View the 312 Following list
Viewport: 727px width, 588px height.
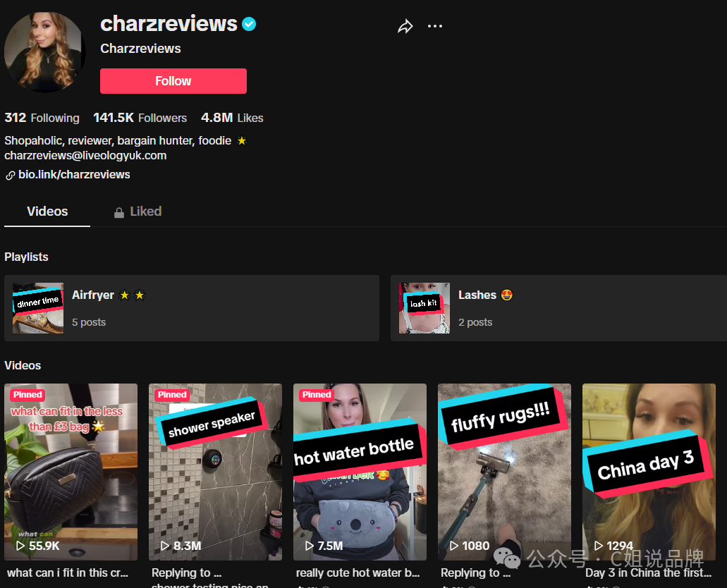(x=42, y=118)
